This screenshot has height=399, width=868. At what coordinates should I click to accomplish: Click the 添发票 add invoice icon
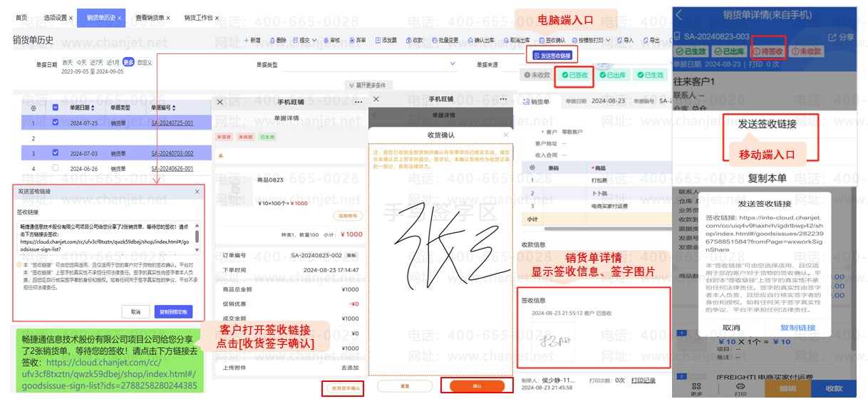(x=378, y=41)
